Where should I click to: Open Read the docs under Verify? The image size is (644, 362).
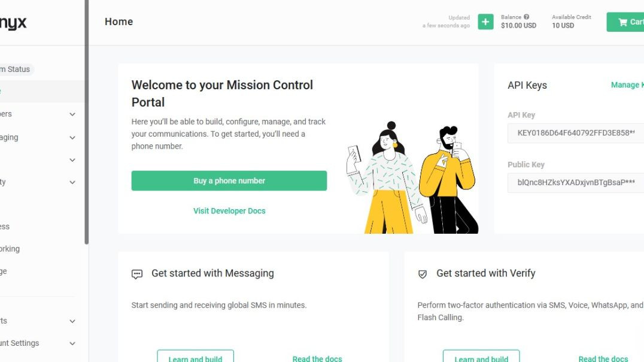pyautogui.click(x=603, y=358)
